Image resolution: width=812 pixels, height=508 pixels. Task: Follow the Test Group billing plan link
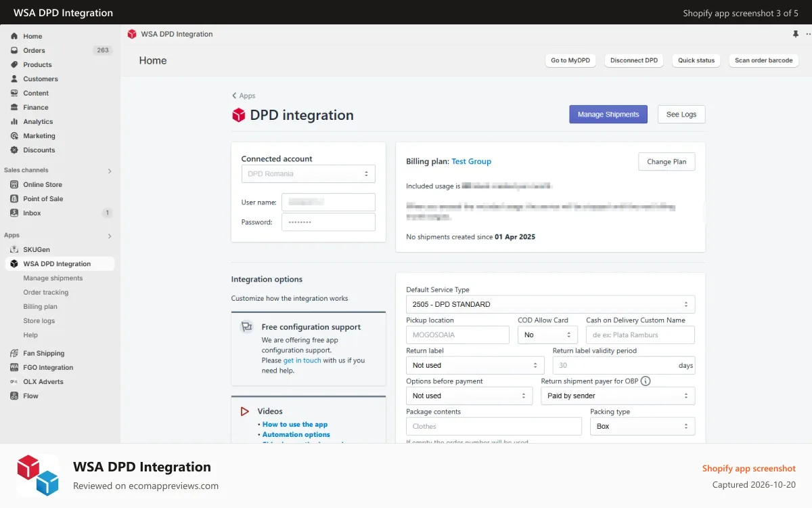pos(472,161)
